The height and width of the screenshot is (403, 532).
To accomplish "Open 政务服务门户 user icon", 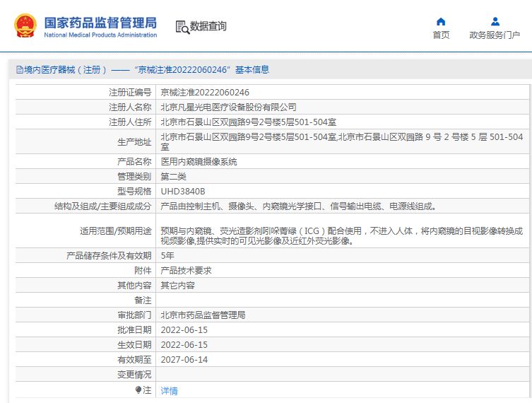I will [495, 22].
